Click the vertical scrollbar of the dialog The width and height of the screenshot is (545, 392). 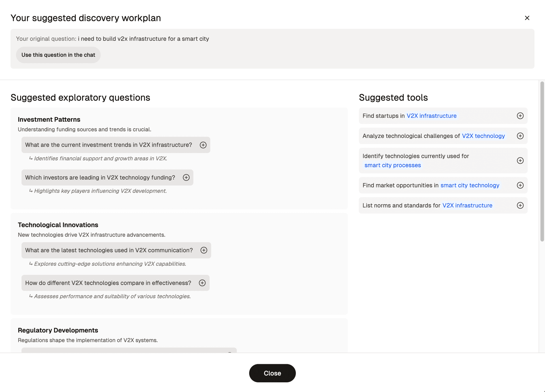[x=542, y=162]
